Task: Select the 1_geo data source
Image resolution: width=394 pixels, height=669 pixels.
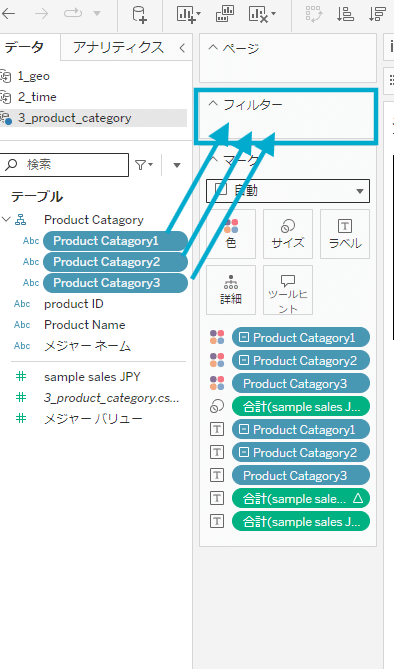Action: (x=34, y=76)
